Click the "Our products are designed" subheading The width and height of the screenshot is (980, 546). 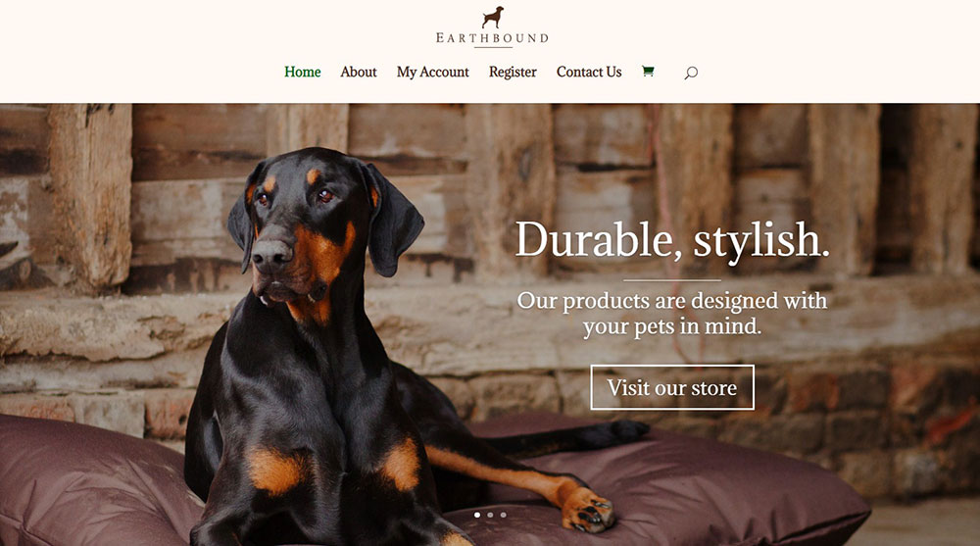(672, 314)
